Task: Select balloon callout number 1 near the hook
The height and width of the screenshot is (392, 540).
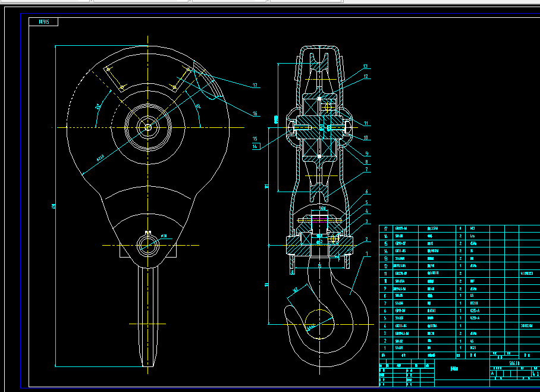Action: [366, 253]
